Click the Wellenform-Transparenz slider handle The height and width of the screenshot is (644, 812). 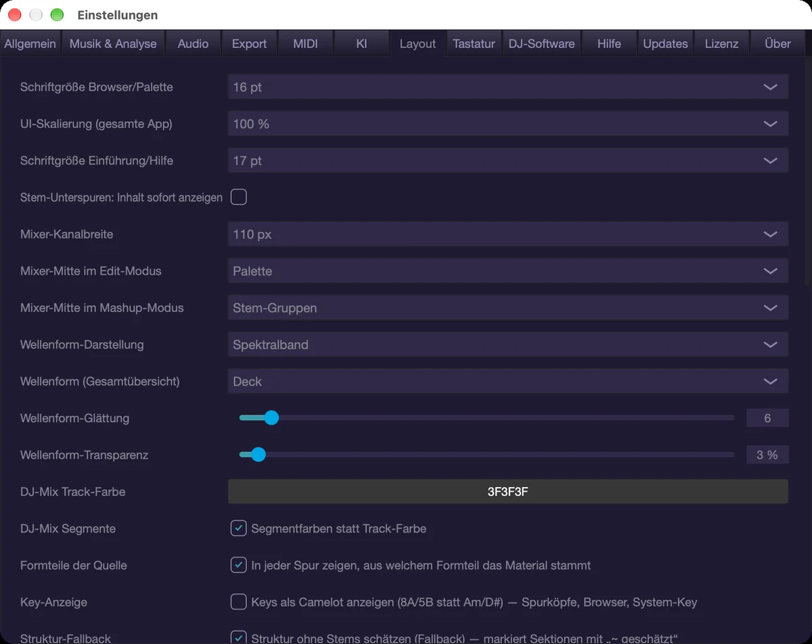[x=258, y=455]
